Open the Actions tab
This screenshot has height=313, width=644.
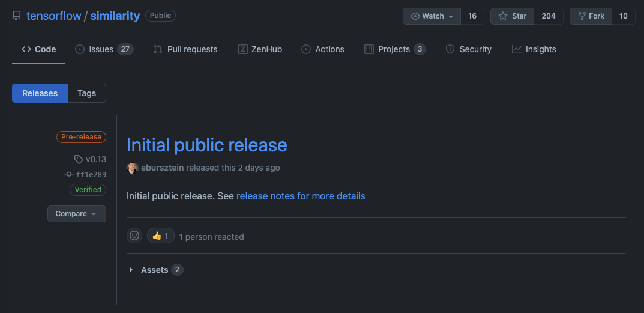pos(323,49)
